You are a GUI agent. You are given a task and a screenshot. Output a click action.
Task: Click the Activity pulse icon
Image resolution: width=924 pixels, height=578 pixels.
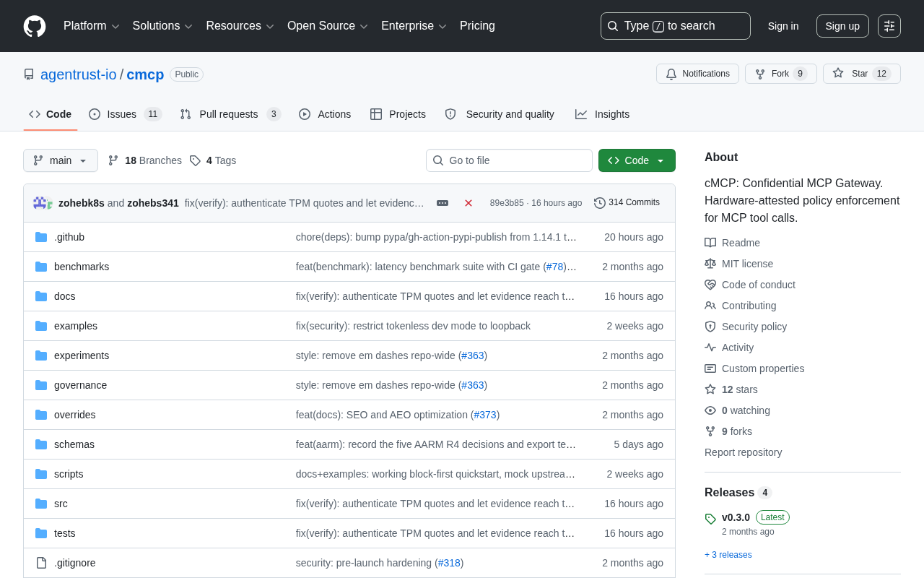click(710, 348)
